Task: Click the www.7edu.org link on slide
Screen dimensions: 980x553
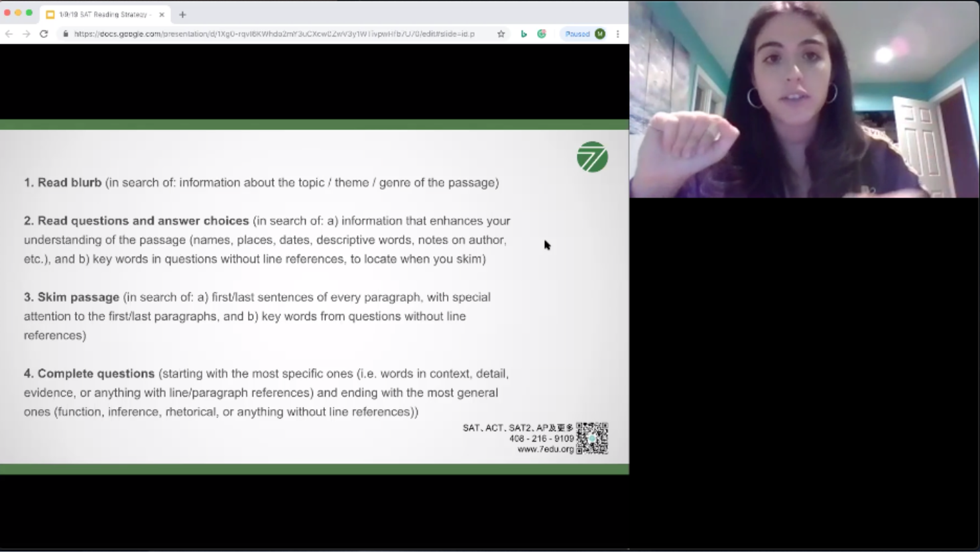Action: pos(545,450)
